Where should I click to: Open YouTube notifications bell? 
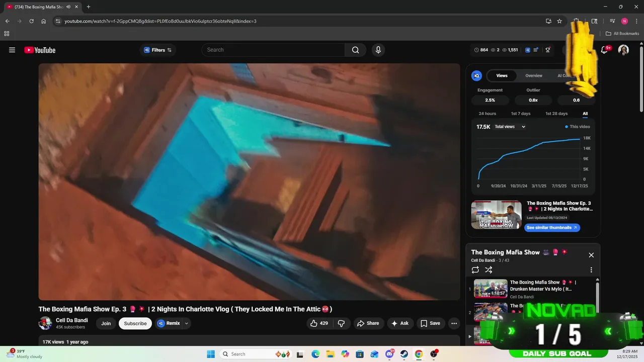pos(605,50)
